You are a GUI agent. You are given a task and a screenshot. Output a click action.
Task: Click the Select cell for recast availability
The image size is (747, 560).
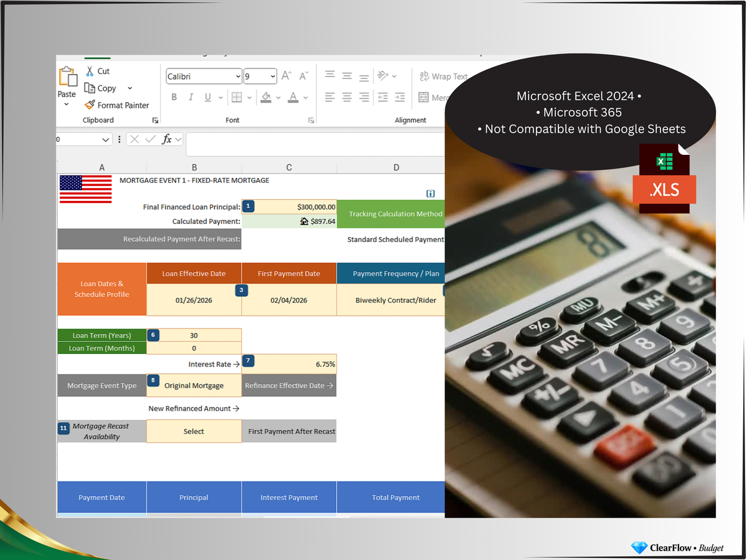pyautogui.click(x=194, y=431)
